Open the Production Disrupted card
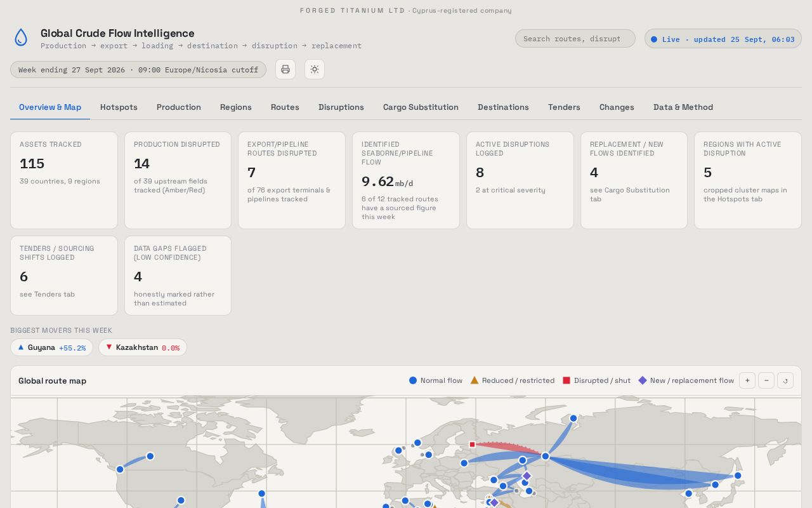Viewport: 812px width, 508px height. click(178, 180)
